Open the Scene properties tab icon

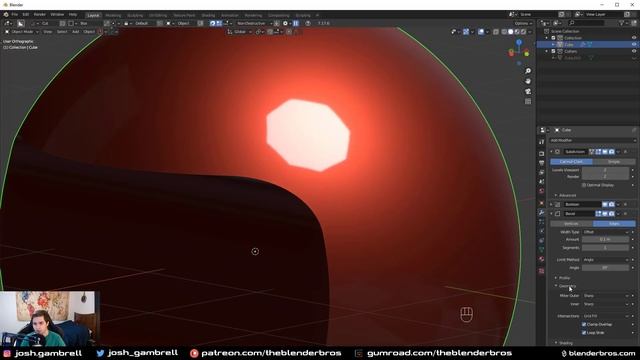coord(542,181)
